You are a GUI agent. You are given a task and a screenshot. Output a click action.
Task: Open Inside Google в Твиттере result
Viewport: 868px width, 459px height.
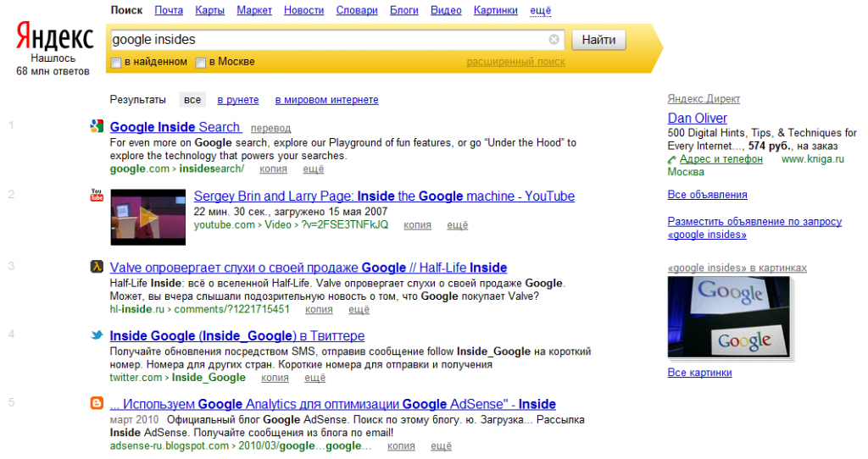(237, 335)
